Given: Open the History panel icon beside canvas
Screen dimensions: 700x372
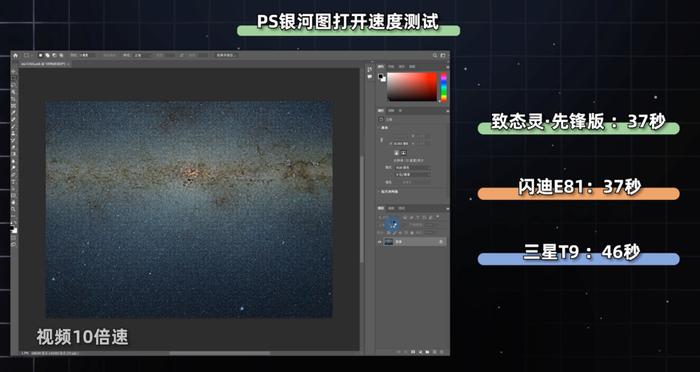Looking at the screenshot, I should [369, 70].
